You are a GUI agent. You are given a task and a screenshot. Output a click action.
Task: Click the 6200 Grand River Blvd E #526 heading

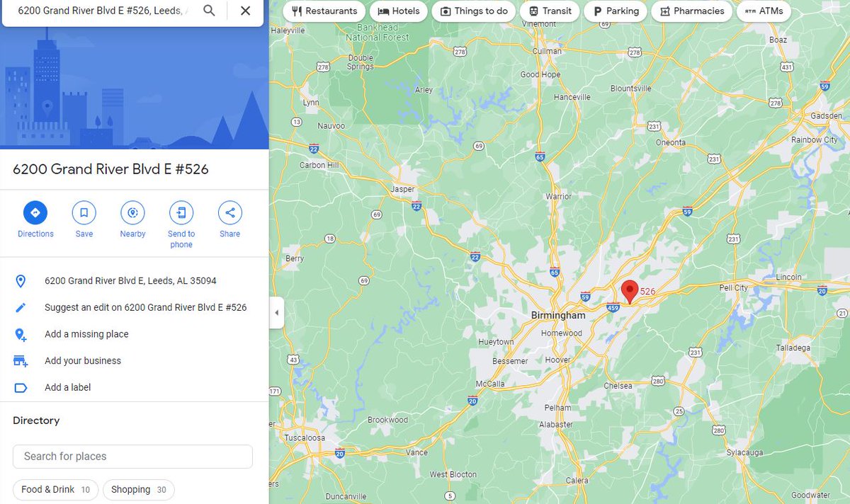pyautogui.click(x=110, y=169)
